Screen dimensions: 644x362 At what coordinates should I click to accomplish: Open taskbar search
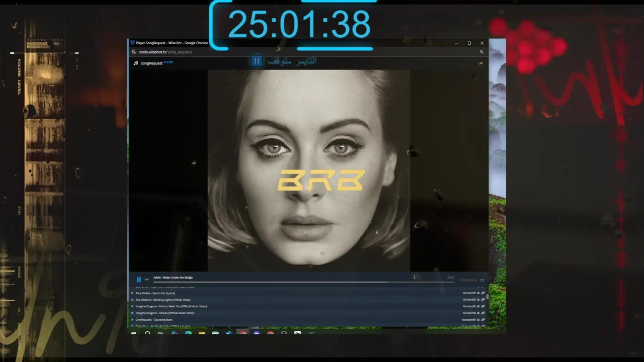[x=147, y=333]
